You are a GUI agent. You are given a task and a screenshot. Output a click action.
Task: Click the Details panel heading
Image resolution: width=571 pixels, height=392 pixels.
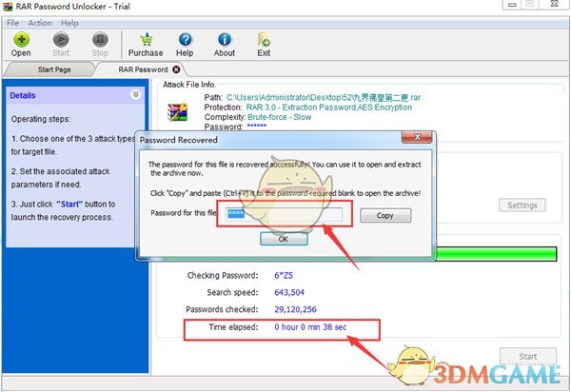tap(23, 95)
